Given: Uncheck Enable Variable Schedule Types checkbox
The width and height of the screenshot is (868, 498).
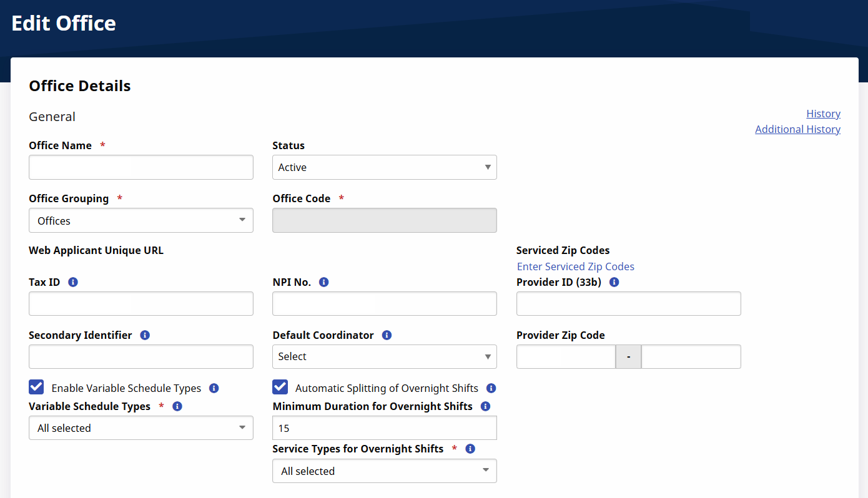Looking at the screenshot, I should click(x=36, y=387).
